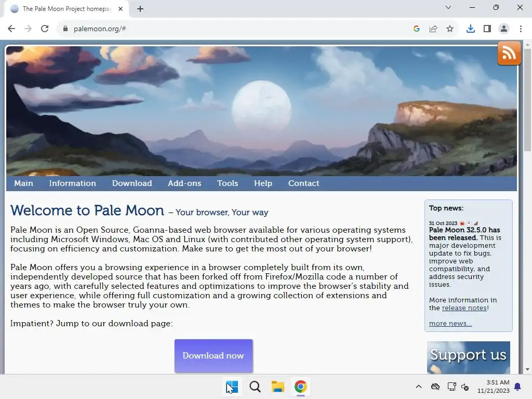
Task: Click the '31 Oct 2023' news date
Action: (443, 223)
